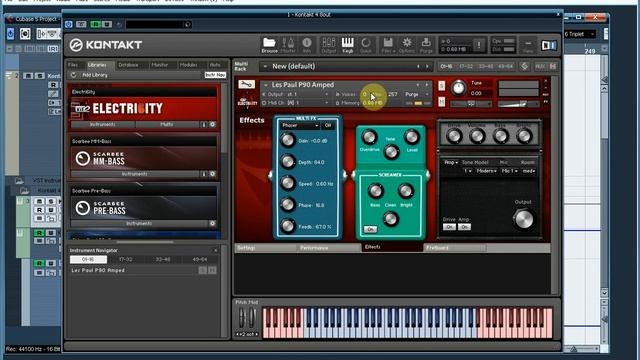Select next multi with right arrow
The height and width of the screenshot is (360, 640).
(x=427, y=66)
